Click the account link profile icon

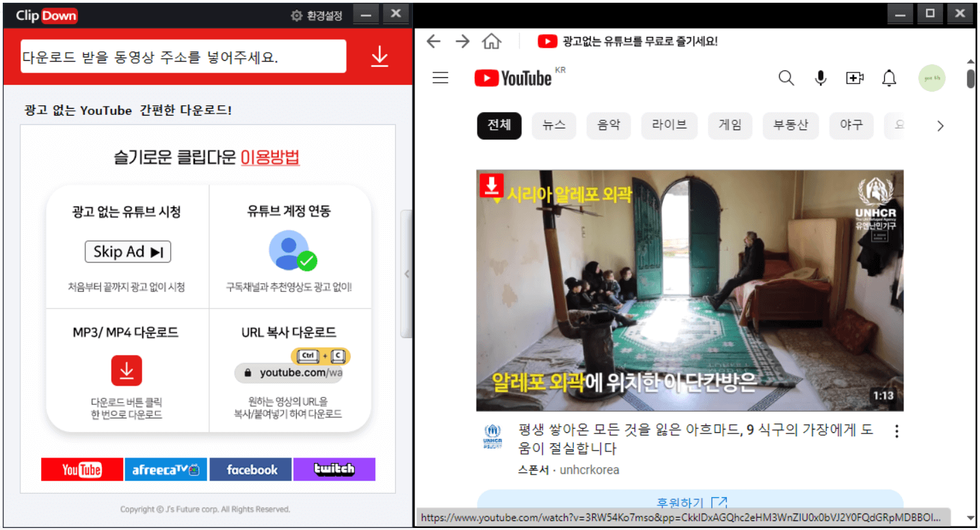292,250
